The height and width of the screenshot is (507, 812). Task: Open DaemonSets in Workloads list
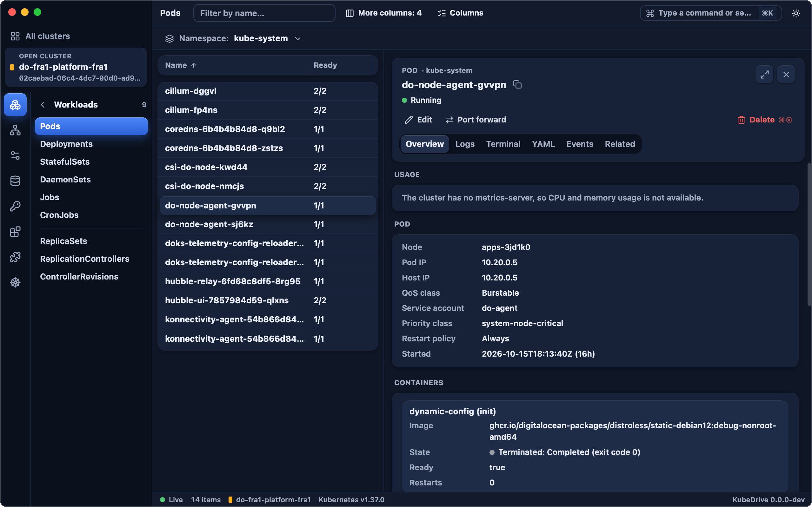(91, 179)
